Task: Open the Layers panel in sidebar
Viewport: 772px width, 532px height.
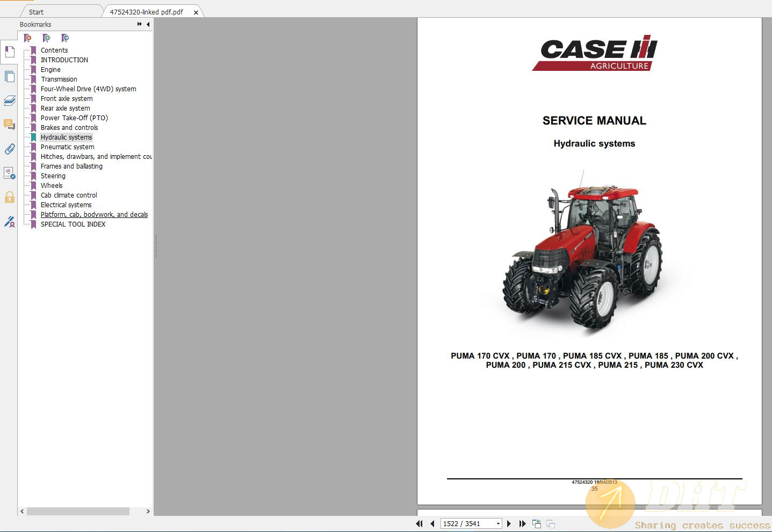Action: (9, 100)
